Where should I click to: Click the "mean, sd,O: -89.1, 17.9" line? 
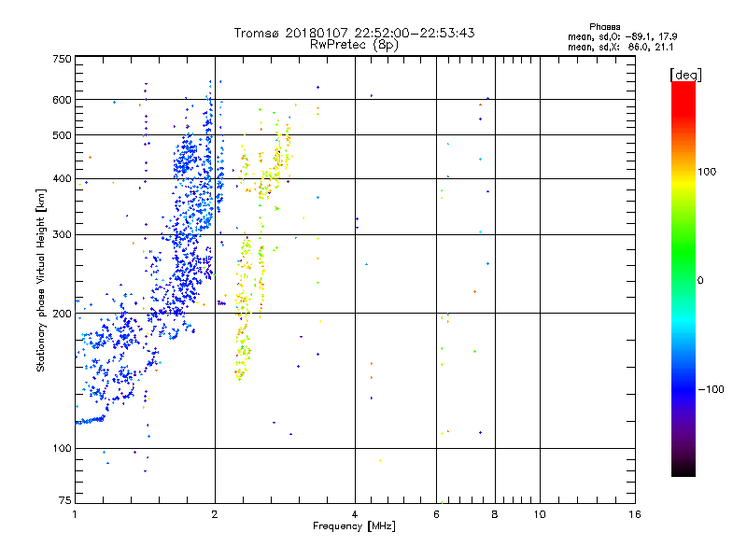point(622,36)
